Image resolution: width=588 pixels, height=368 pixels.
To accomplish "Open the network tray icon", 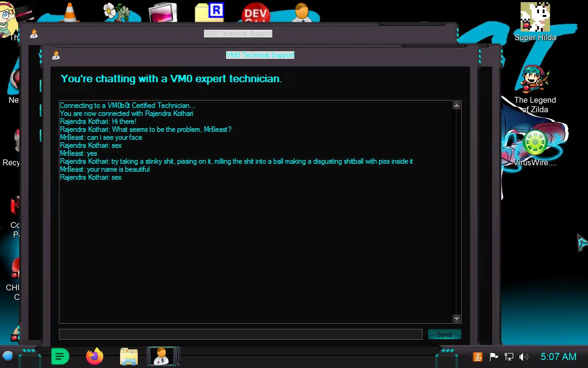I will click(509, 357).
